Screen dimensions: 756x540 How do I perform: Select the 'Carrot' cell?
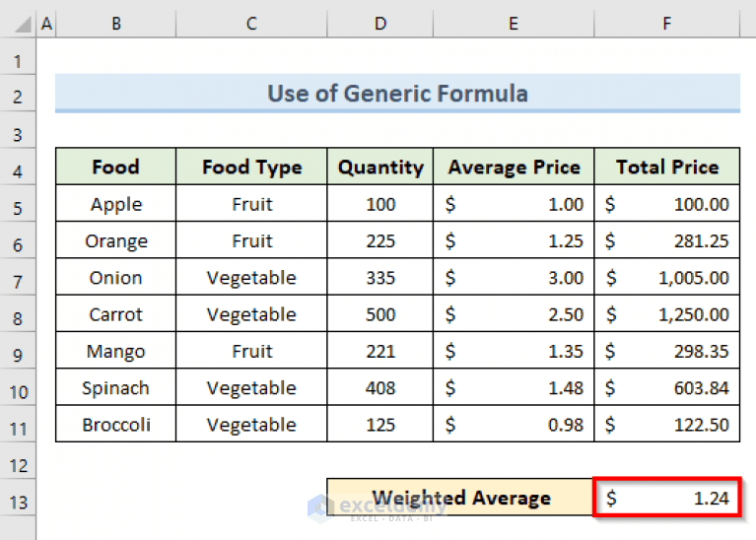tap(116, 314)
